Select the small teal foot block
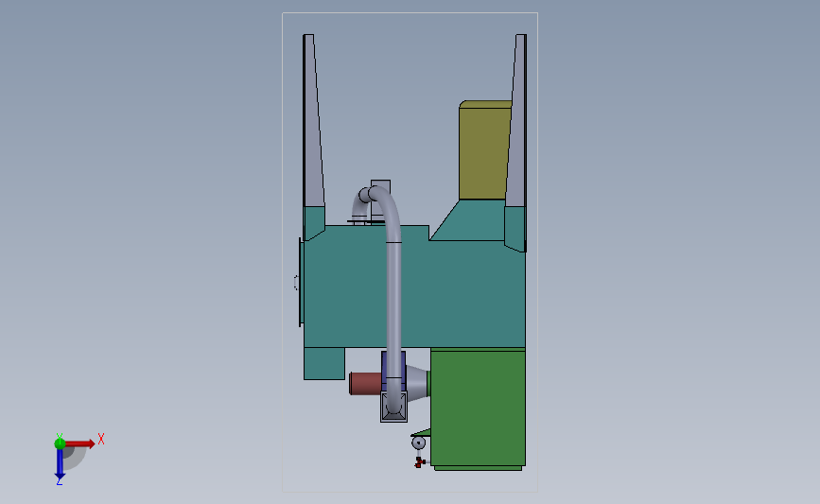Screen dimensions: 820x504 (324, 363)
